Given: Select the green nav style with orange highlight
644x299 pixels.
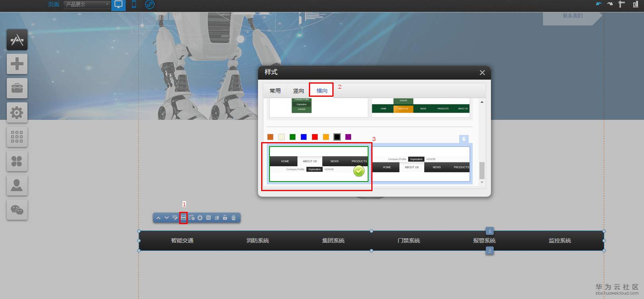Looking at the screenshot, I should (x=421, y=107).
